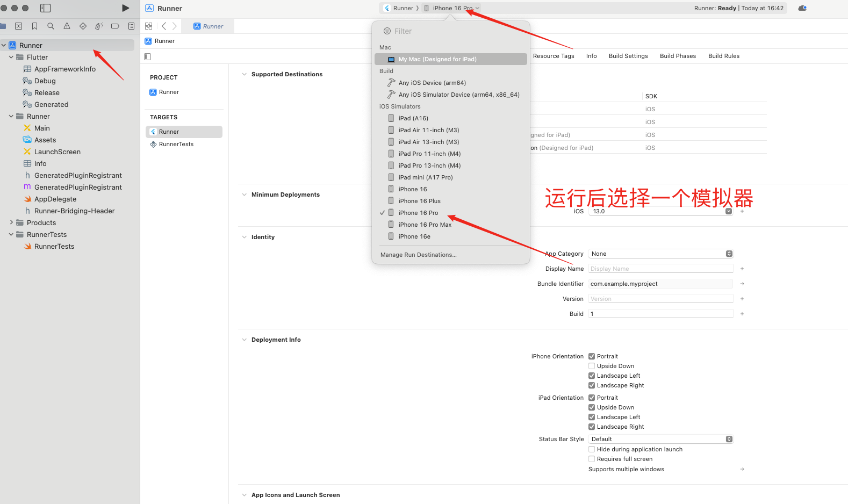Open the find navigator magnifier
The image size is (848, 504).
(51, 26)
